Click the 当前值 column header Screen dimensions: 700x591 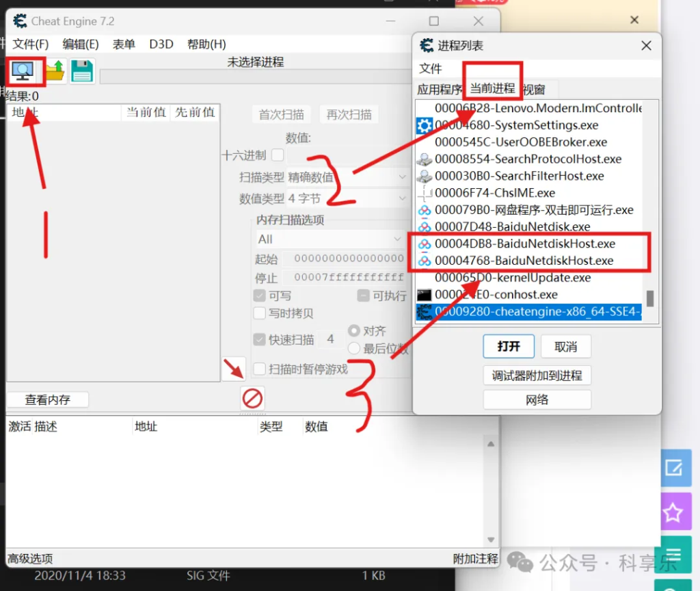click(x=146, y=113)
